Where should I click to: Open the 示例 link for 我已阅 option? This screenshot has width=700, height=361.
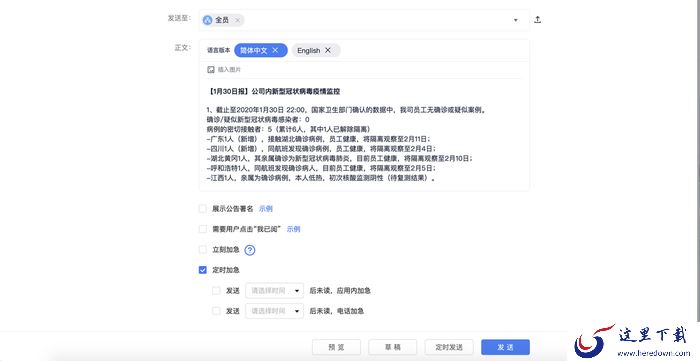(x=293, y=229)
